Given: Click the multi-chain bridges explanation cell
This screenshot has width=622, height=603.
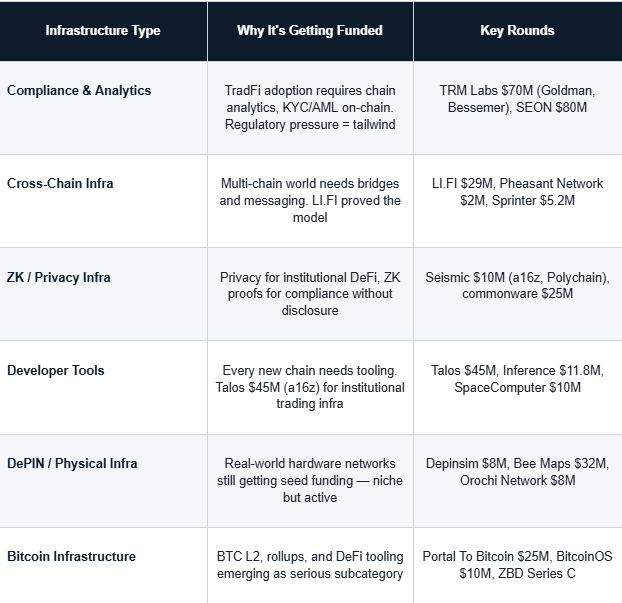Looking at the screenshot, I should 310,200.
